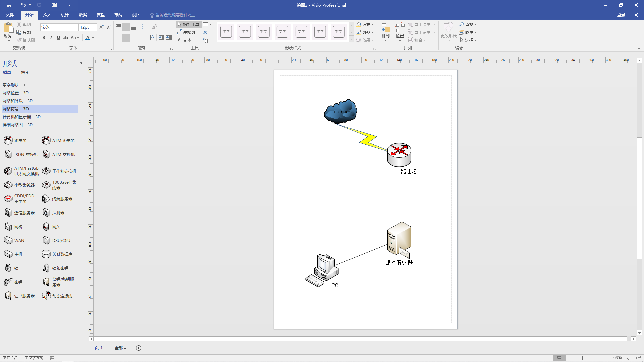Toggle underline text formatting
644x362 pixels.
click(x=58, y=38)
